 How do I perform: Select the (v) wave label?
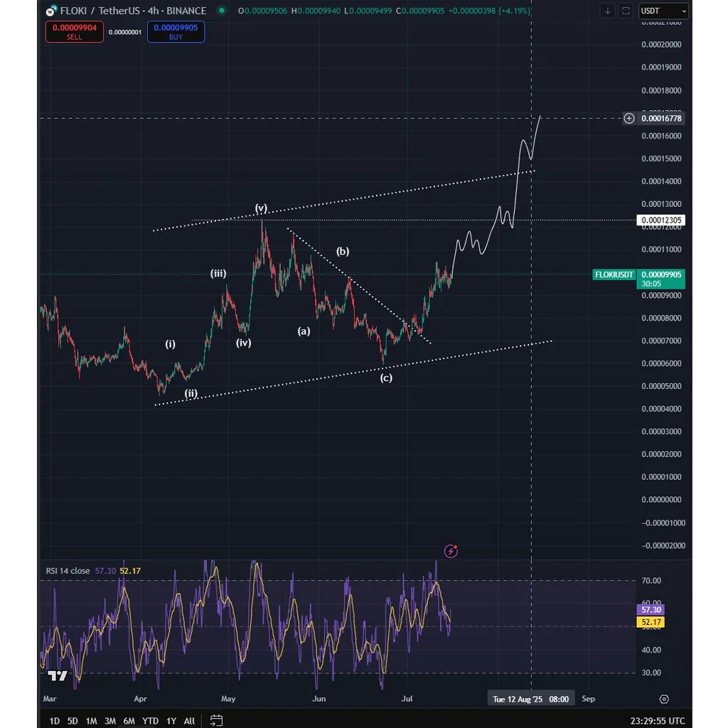click(x=261, y=208)
